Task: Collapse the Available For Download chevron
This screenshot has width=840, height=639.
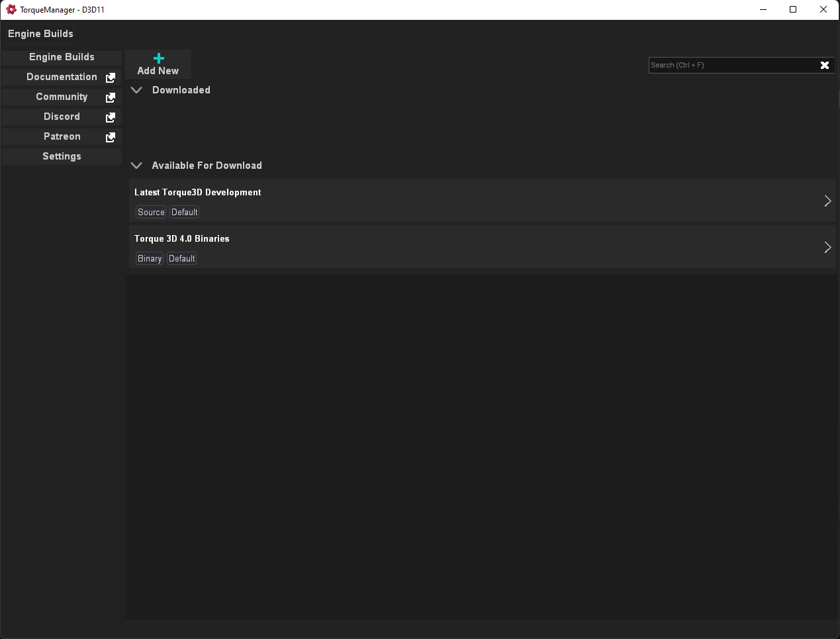Action: click(x=136, y=166)
